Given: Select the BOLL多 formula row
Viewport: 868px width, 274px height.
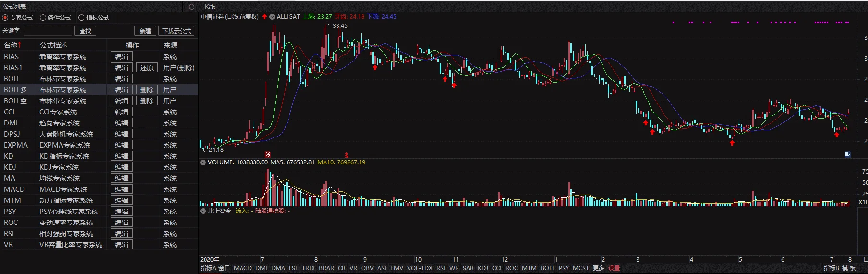Looking at the screenshot, I should [x=99, y=90].
